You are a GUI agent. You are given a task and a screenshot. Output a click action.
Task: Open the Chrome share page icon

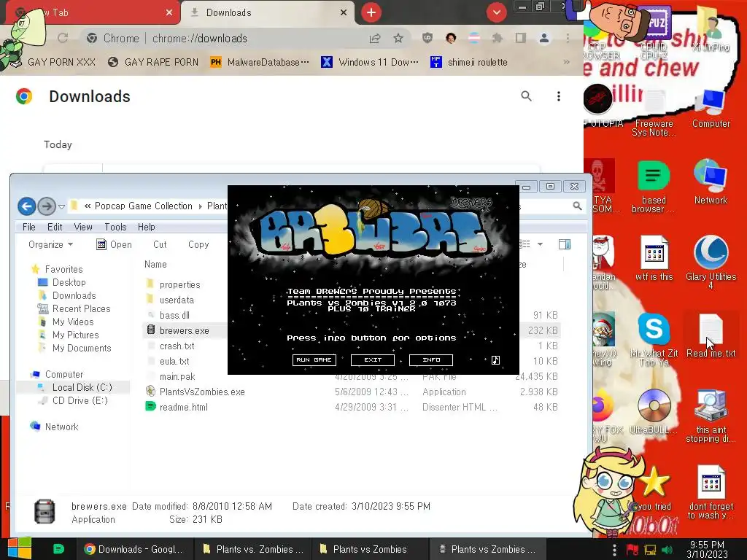[375, 38]
